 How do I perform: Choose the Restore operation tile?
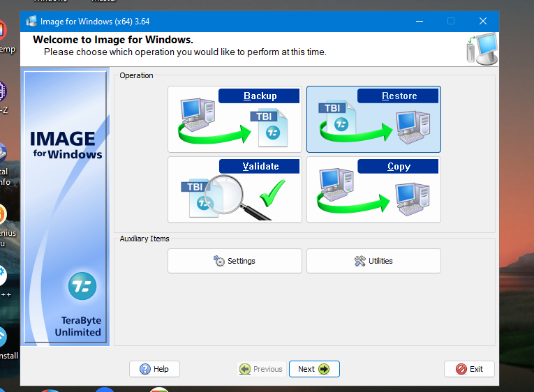click(x=373, y=119)
